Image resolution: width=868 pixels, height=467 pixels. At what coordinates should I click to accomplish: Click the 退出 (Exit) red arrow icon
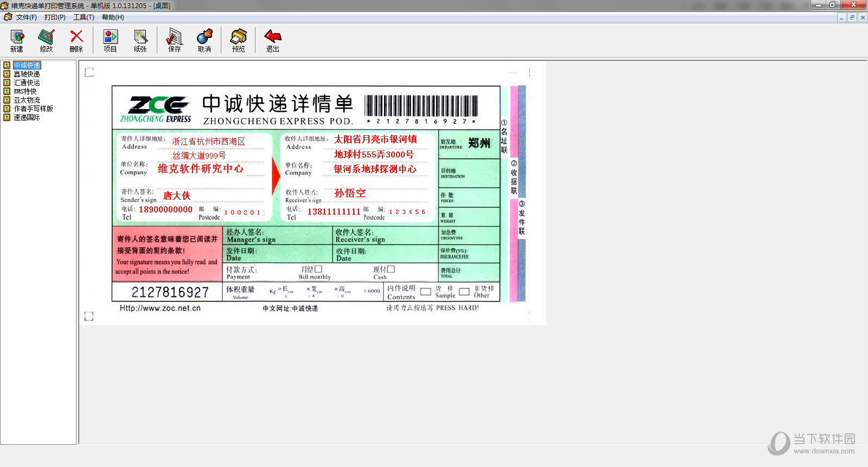(x=273, y=40)
